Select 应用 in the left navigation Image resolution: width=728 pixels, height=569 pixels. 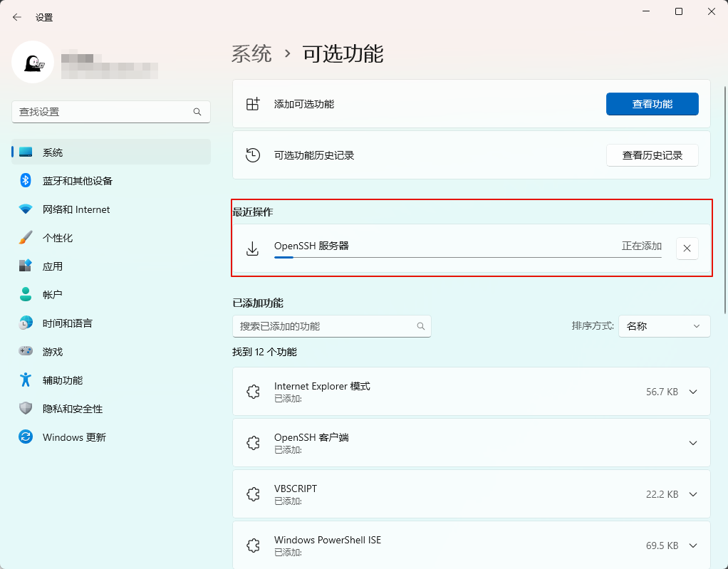[x=52, y=266]
